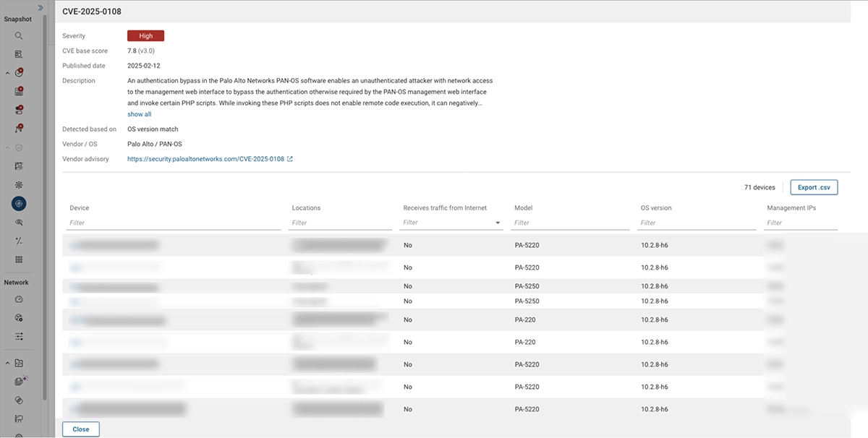
Task: Open the Network dashboard gauge icon
Action: (x=19, y=299)
